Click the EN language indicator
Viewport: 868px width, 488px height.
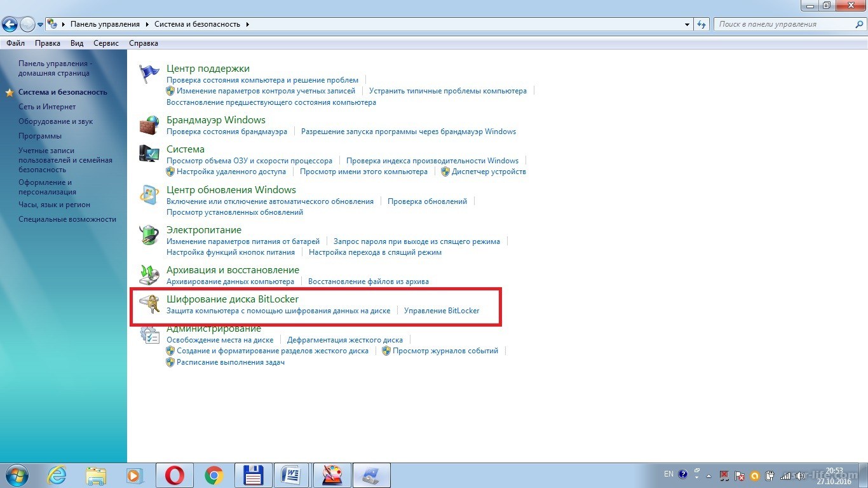(668, 474)
